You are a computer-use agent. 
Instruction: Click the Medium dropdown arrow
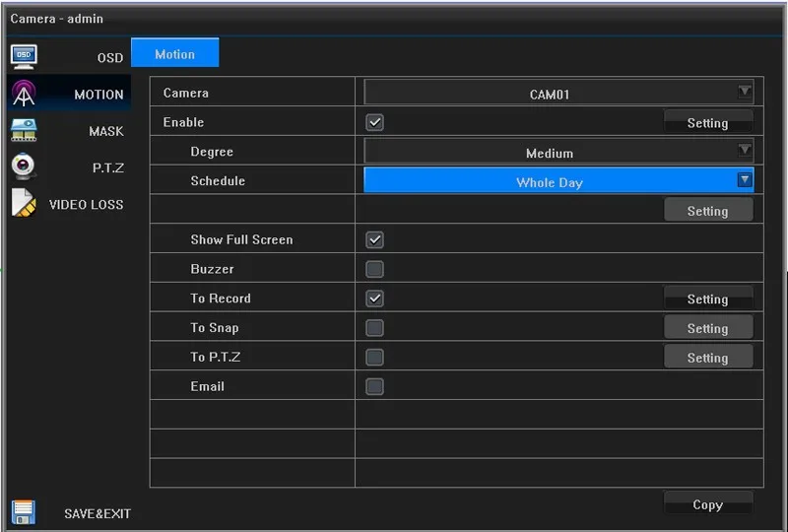click(x=745, y=150)
